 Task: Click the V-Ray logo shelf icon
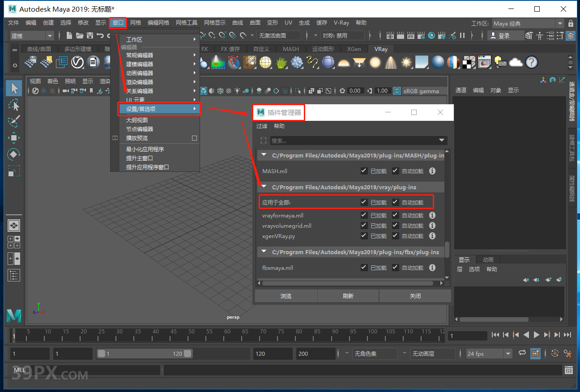77,62
